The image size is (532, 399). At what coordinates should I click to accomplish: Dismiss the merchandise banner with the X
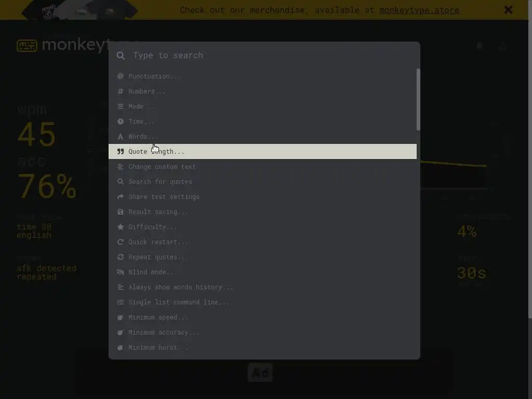pos(508,10)
